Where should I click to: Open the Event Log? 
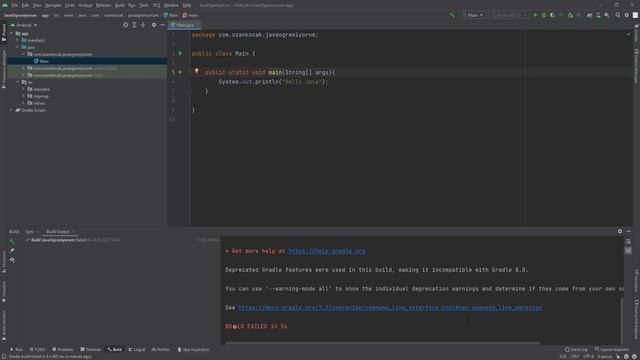(576, 349)
